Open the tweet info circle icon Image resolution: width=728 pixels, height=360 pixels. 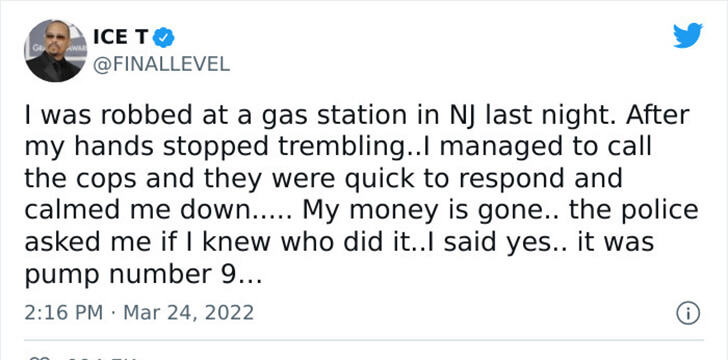pyautogui.click(x=688, y=313)
